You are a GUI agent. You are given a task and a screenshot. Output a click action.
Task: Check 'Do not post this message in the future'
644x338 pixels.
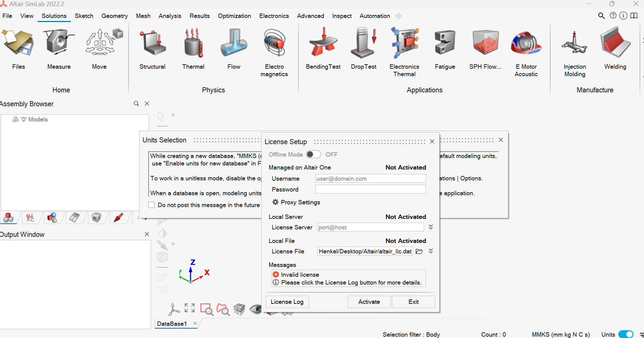click(x=152, y=205)
